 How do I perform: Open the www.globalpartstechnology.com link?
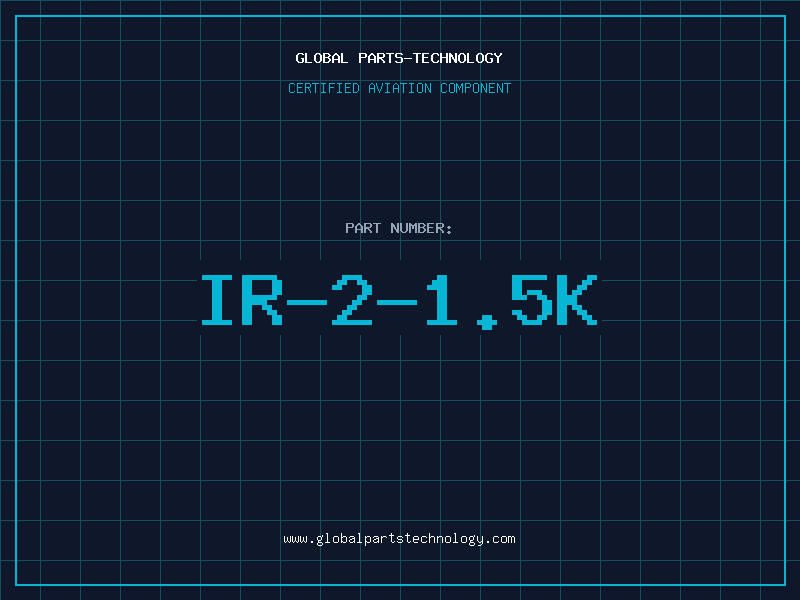[x=399, y=539]
